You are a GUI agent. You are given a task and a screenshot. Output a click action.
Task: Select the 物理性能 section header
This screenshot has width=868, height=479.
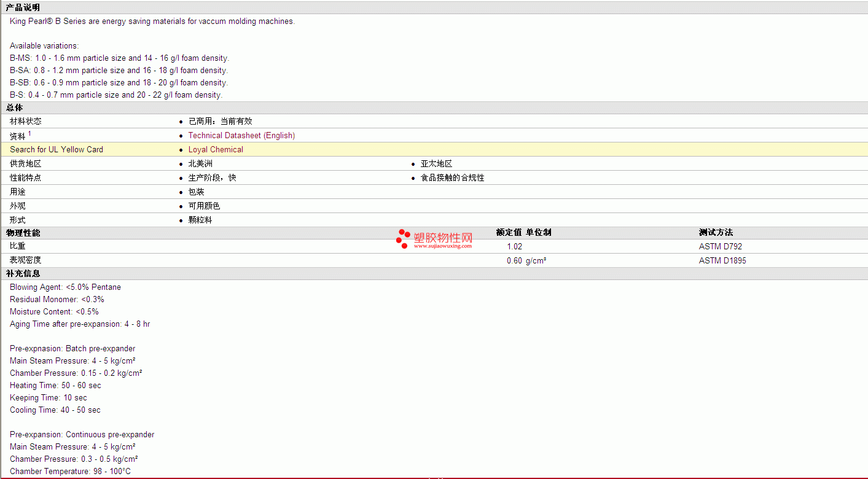(x=23, y=233)
